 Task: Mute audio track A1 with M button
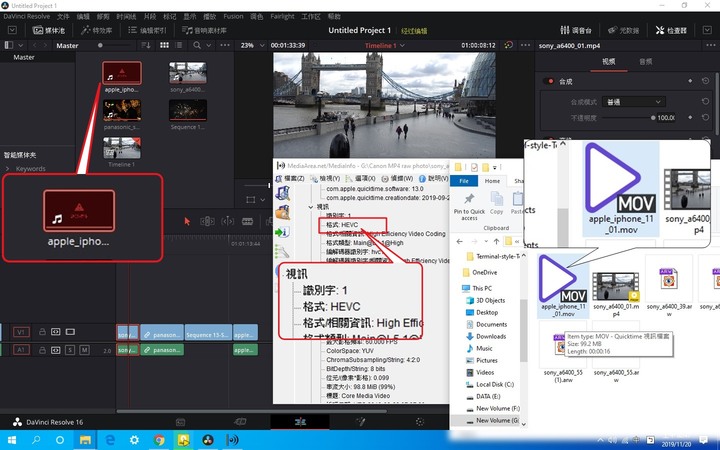click(x=84, y=350)
